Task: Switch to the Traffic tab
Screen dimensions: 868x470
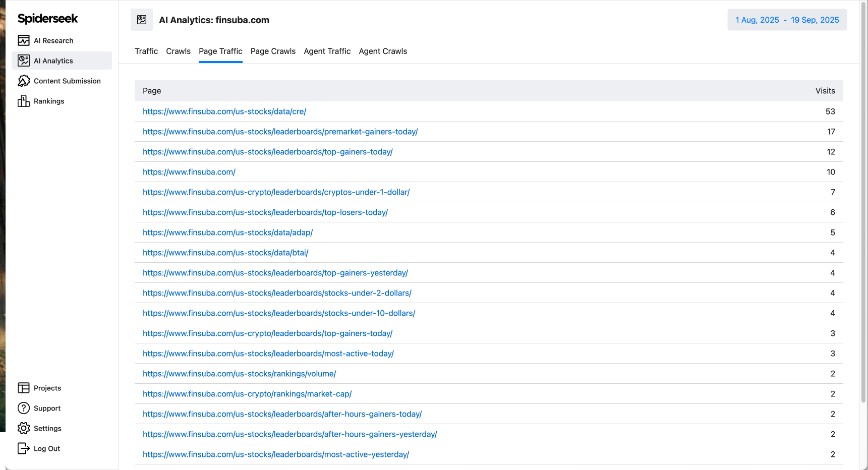Action: 146,51
